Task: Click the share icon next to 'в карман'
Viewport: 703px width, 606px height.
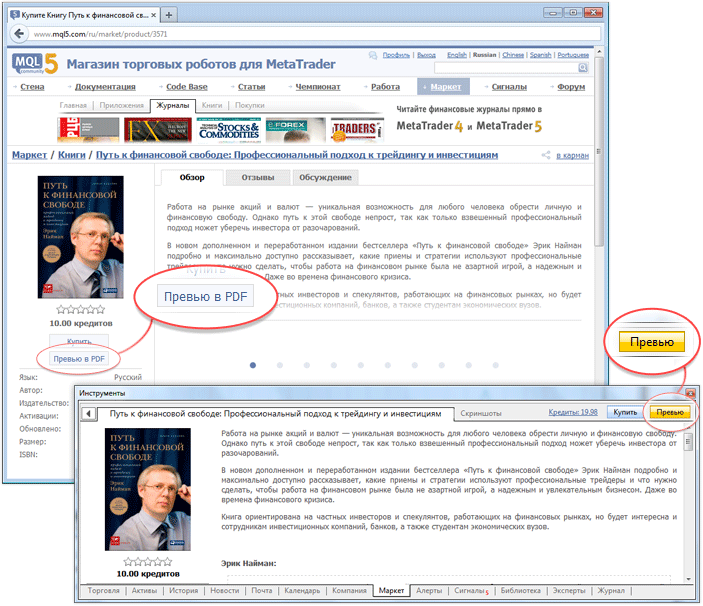Action: (546, 155)
